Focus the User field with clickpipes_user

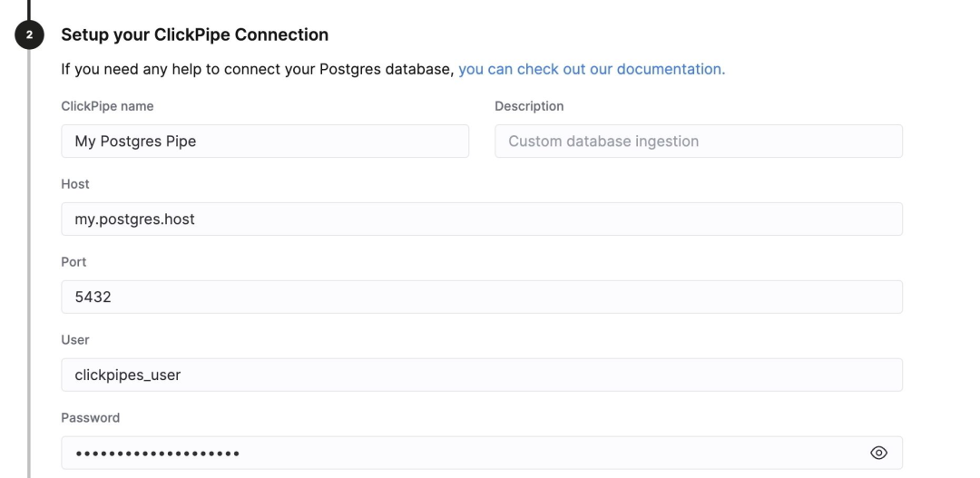[x=481, y=375]
